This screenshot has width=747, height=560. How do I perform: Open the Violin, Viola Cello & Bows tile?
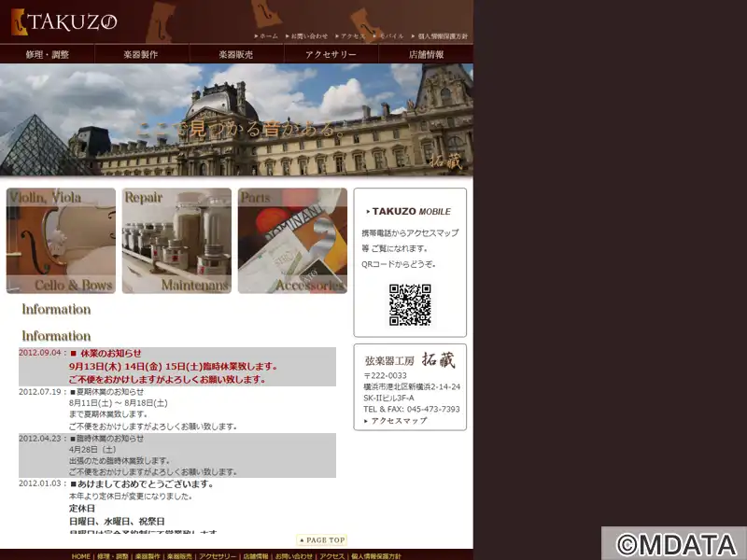point(61,241)
